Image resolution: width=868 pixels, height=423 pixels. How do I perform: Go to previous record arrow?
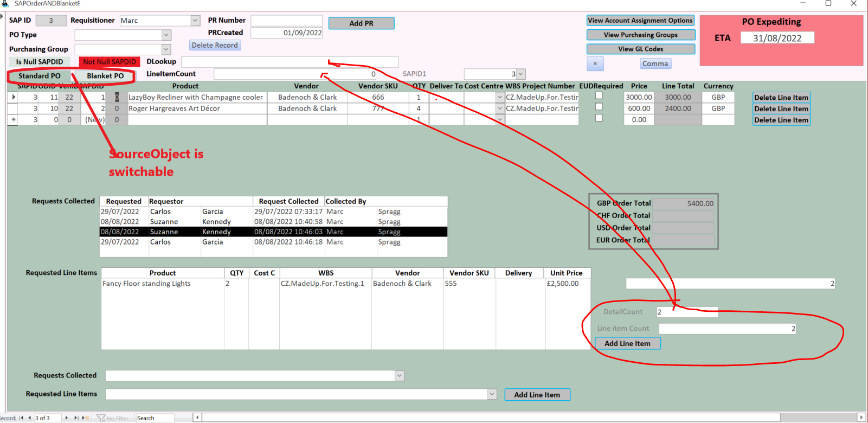(29, 418)
